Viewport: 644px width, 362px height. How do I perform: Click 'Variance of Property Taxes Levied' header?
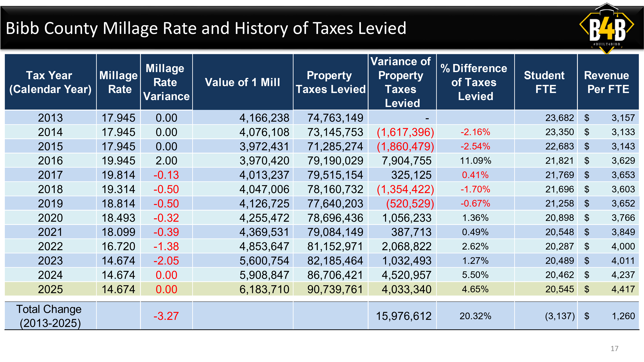click(x=402, y=82)
